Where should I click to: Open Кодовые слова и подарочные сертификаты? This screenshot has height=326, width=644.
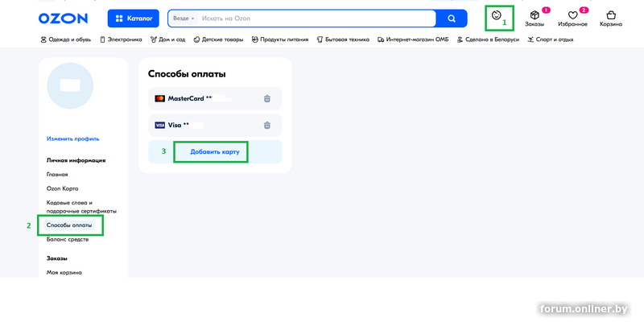(x=81, y=207)
